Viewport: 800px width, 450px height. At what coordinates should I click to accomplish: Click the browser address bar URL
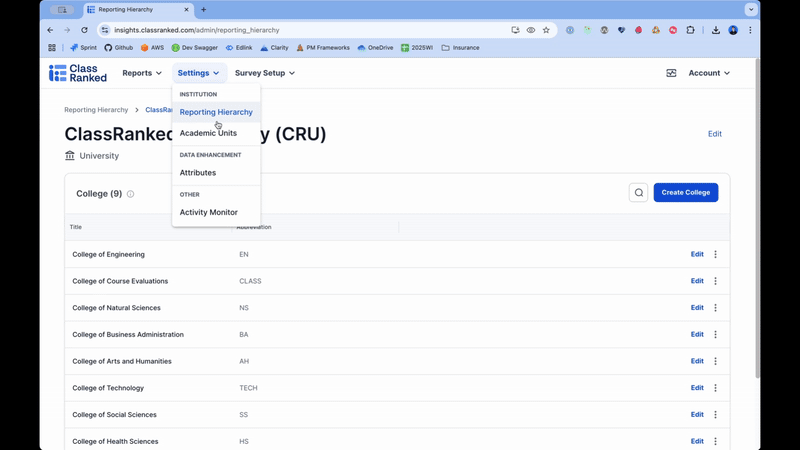[196, 30]
